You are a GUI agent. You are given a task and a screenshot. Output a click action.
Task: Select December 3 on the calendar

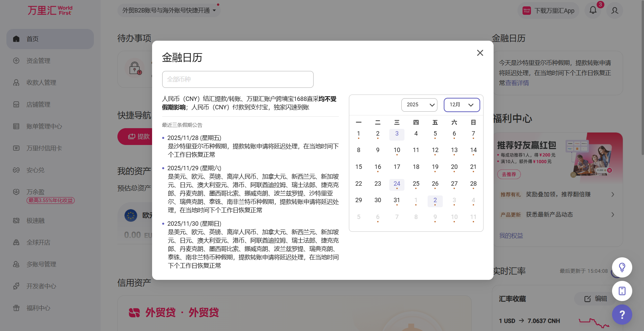pos(397,134)
